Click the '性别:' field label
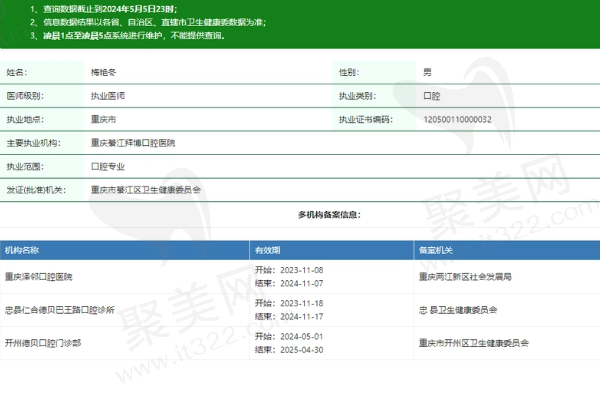 349,72
